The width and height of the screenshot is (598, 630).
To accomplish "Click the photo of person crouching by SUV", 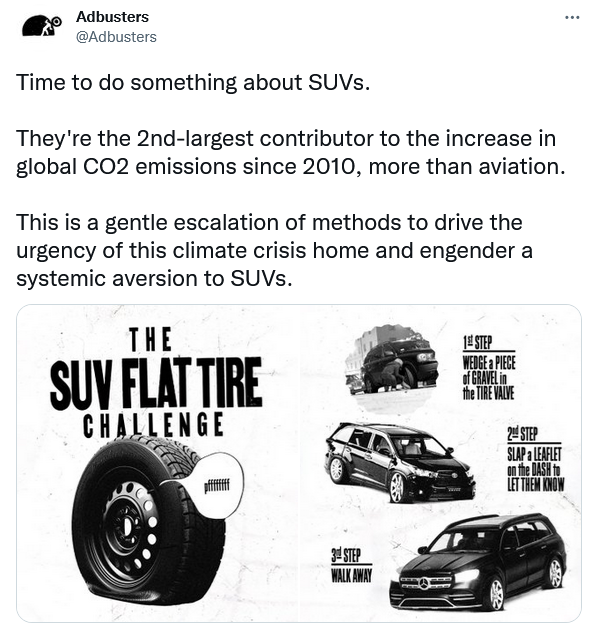I will tap(391, 369).
